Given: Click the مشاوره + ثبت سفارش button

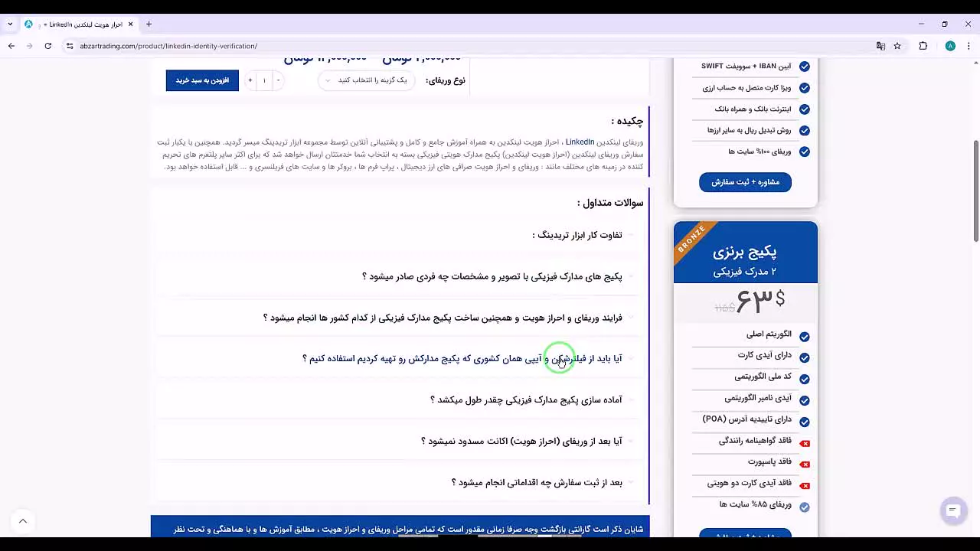Looking at the screenshot, I should pos(745,182).
